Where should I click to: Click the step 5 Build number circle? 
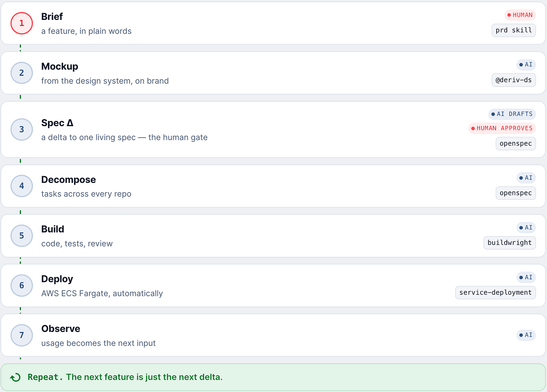click(22, 236)
